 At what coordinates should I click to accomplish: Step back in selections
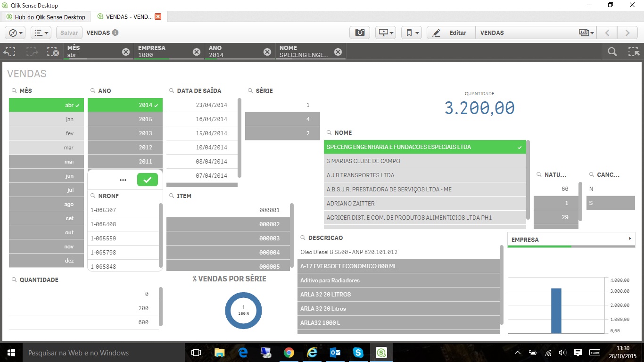10,52
